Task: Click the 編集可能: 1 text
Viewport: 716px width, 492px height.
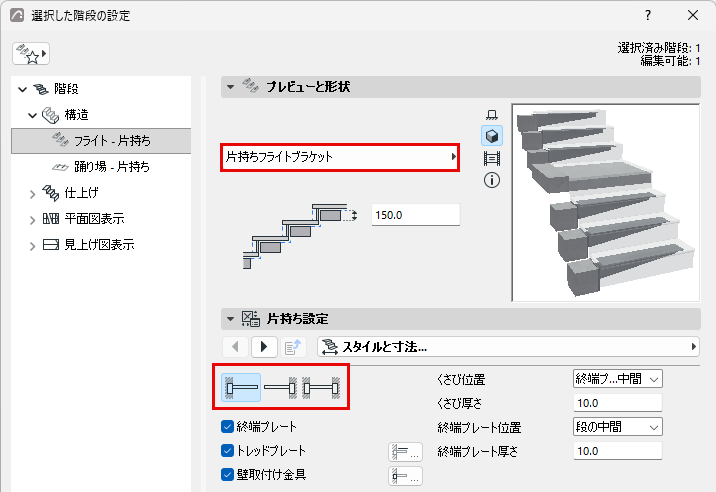Action: tap(670, 61)
